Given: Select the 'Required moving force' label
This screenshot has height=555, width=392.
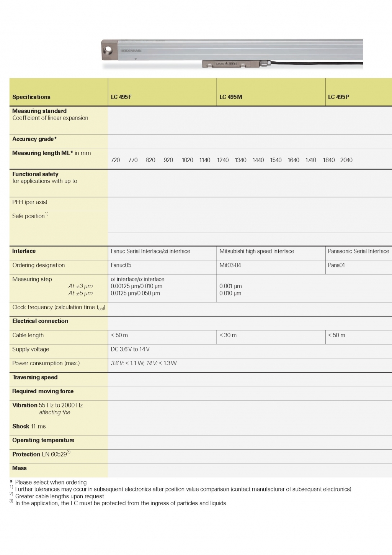Looking at the screenshot, I should pyautogui.click(x=43, y=391).
